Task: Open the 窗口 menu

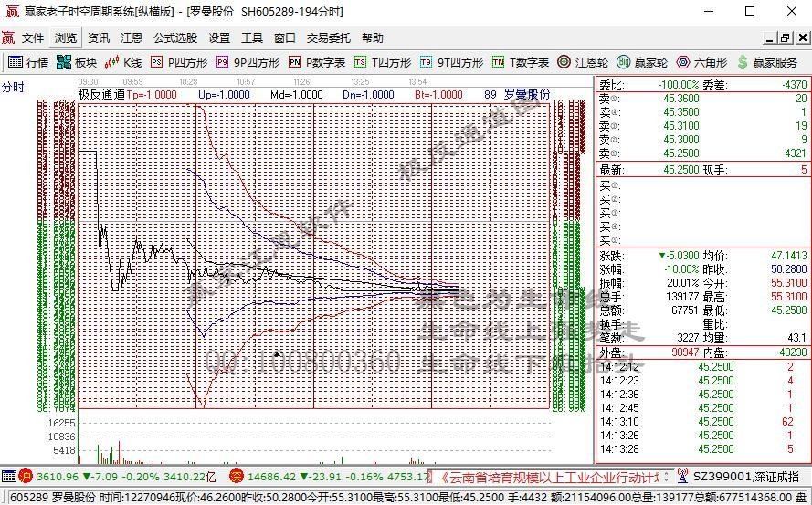Action: pos(285,37)
